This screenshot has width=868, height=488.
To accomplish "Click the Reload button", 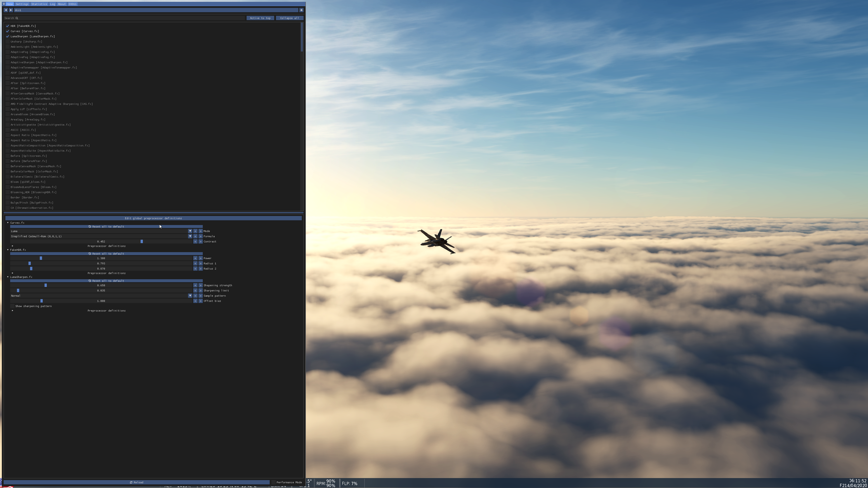I will (x=137, y=482).
